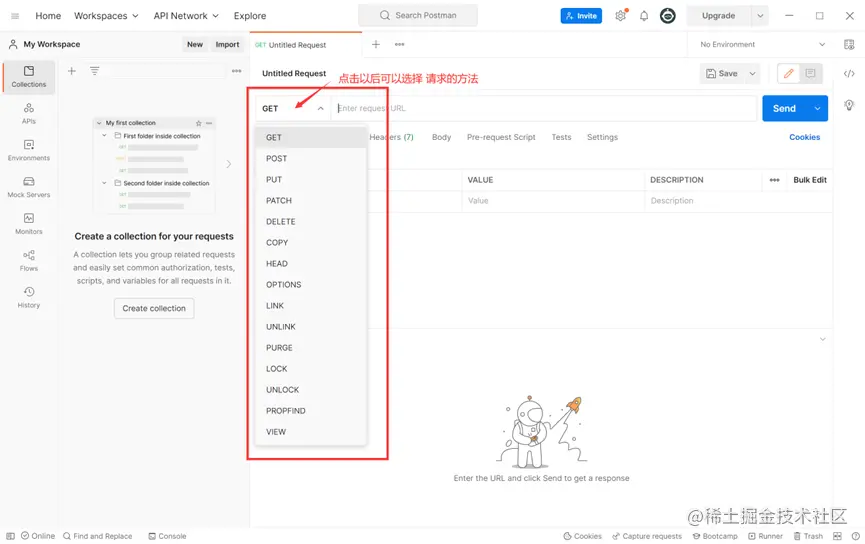Open Mock Servers in the sidebar

(29, 187)
